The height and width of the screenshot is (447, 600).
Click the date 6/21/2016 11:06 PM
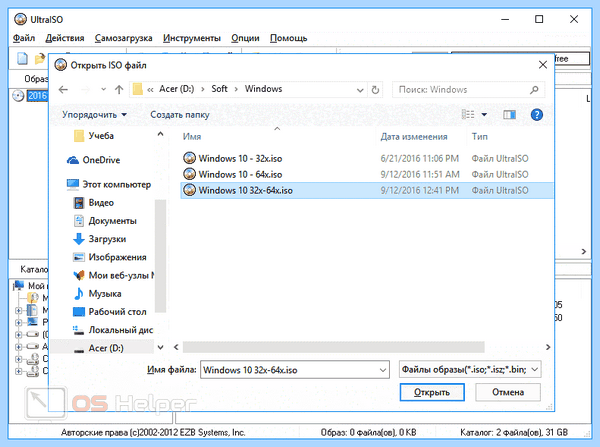click(419, 158)
